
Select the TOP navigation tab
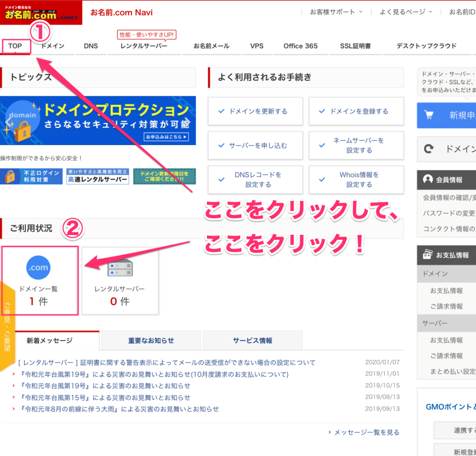click(15, 46)
